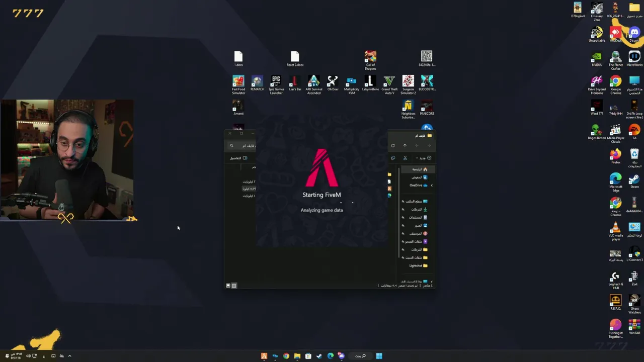Switch to FiveM in the taskbar

click(x=264, y=356)
